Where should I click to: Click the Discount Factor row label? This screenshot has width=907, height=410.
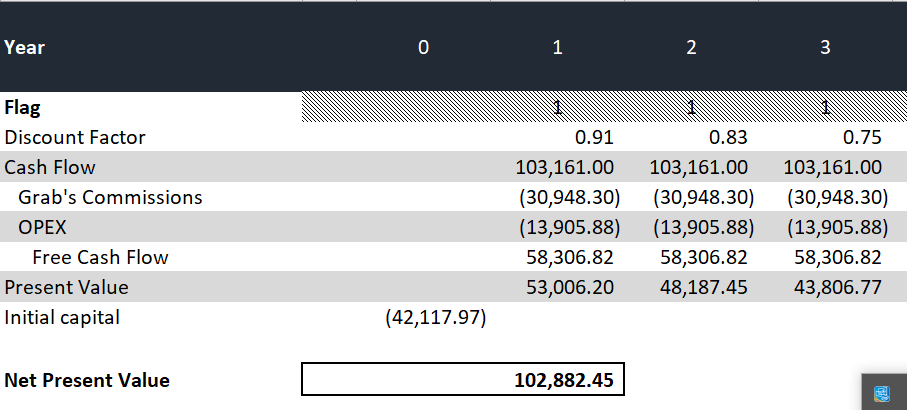(75, 137)
